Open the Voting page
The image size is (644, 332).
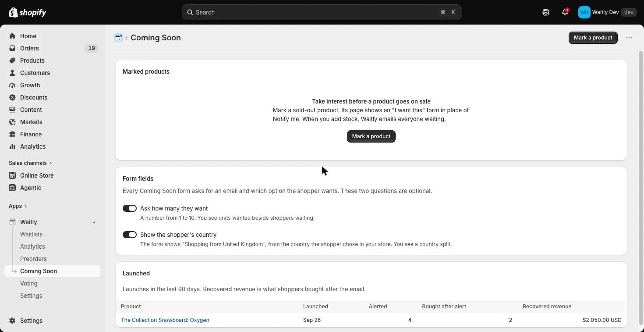click(29, 283)
